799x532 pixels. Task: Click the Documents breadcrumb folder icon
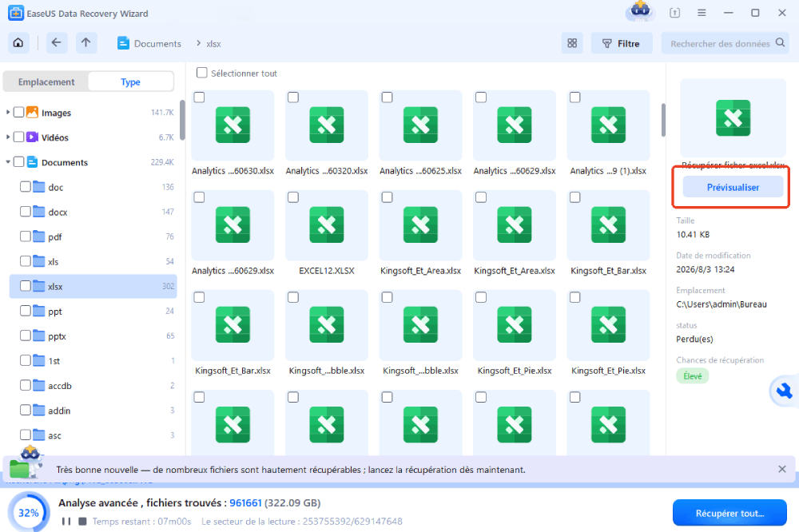(x=123, y=43)
